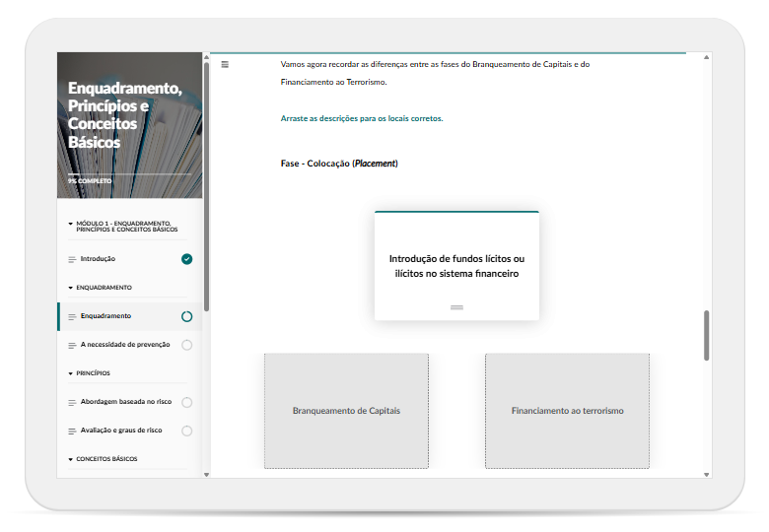Click the sidebar scrollbar thumb
The image size is (769, 532).
tap(206, 186)
